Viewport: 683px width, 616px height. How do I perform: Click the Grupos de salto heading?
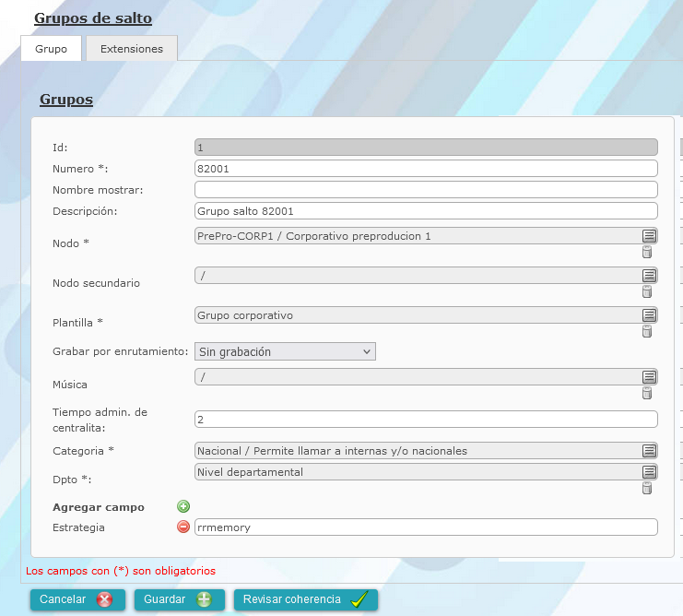[93, 18]
